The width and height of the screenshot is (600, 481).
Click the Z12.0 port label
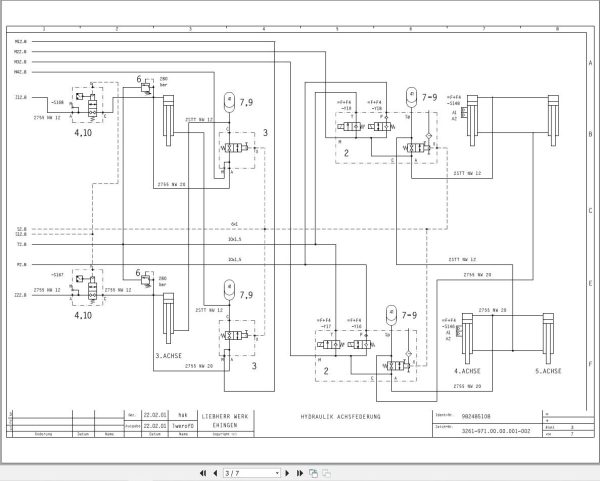pyautogui.click(x=21, y=98)
